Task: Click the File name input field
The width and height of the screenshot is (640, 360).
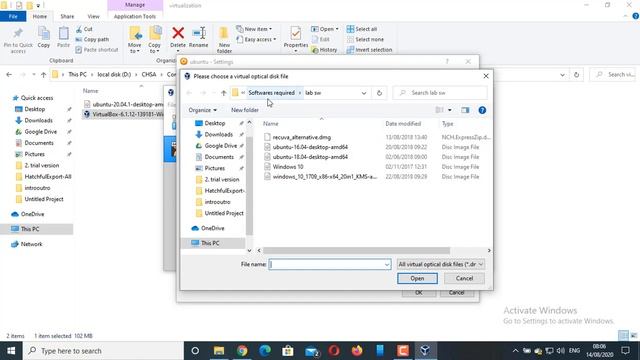Action: pyautogui.click(x=329, y=264)
